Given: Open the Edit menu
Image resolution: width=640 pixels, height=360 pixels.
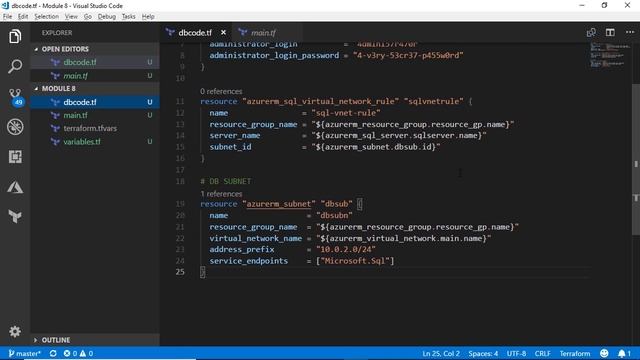Looking at the screenshot, I should (x=23, y=17).
